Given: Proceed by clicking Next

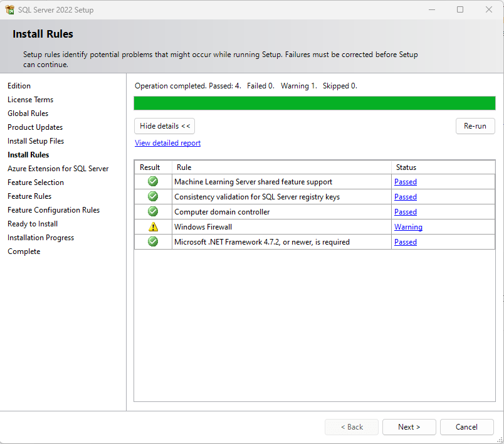Looking at the screenshot, I should coord(409,426).
